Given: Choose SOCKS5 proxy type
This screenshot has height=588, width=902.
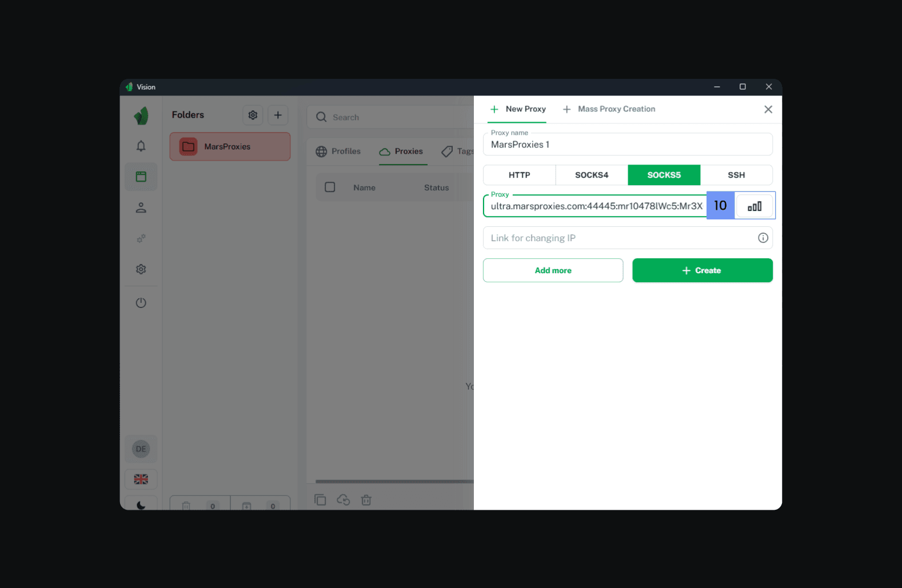Looking at the screenshot, I should [664, 175].
